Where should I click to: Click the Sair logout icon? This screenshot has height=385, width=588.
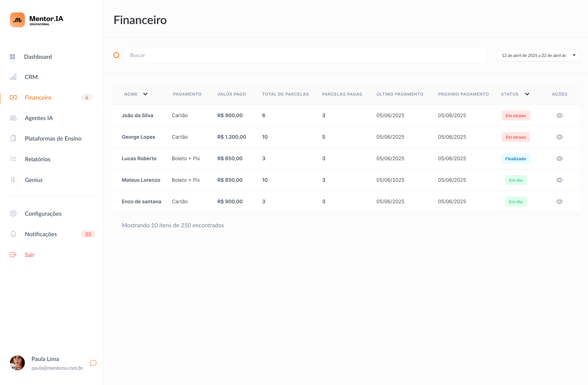point(13,255)
